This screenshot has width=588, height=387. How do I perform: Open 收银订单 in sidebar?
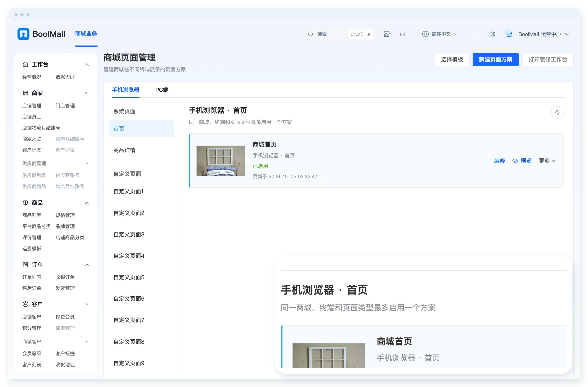65,277
